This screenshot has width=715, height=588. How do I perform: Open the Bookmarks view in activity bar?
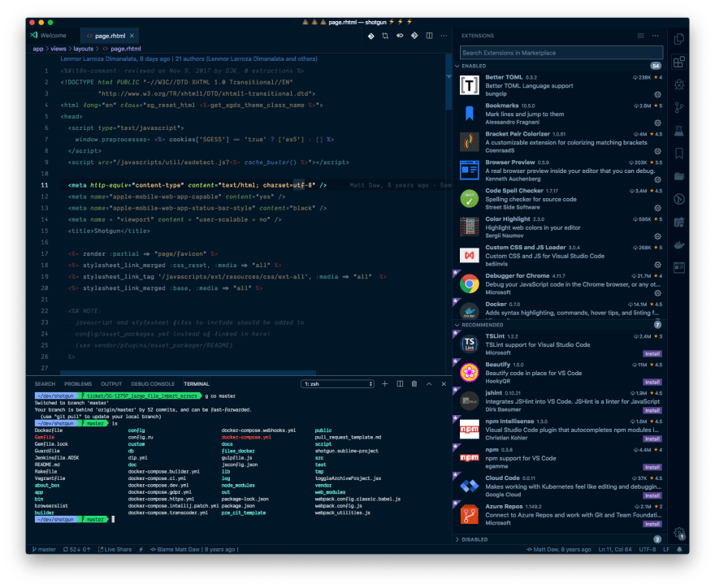tap(679, 153)
